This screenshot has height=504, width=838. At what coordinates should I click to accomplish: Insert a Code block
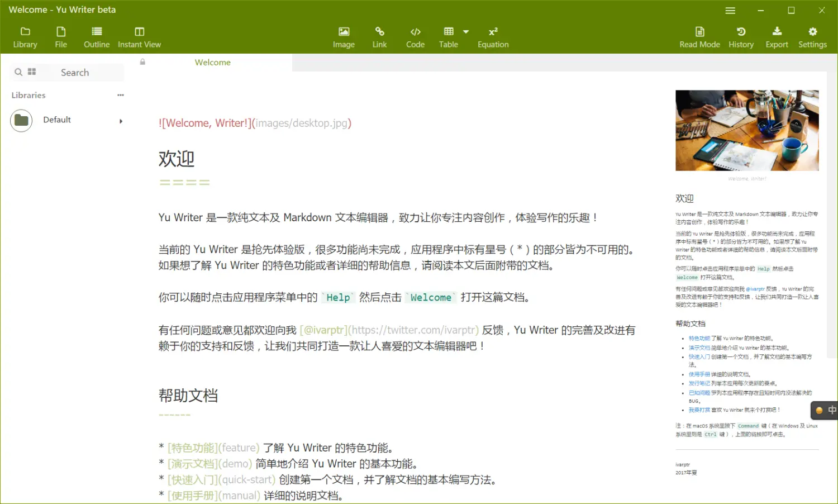[415, 37]
